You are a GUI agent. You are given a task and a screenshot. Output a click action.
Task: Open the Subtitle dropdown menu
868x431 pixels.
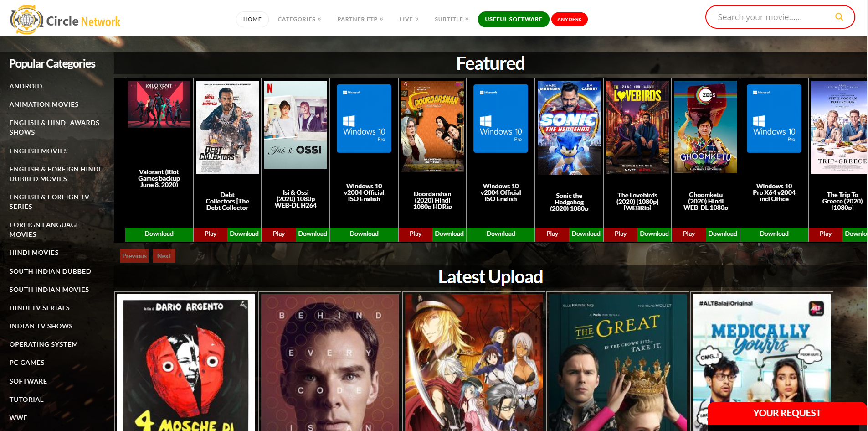pyautogui.click(x=451, y=19)
